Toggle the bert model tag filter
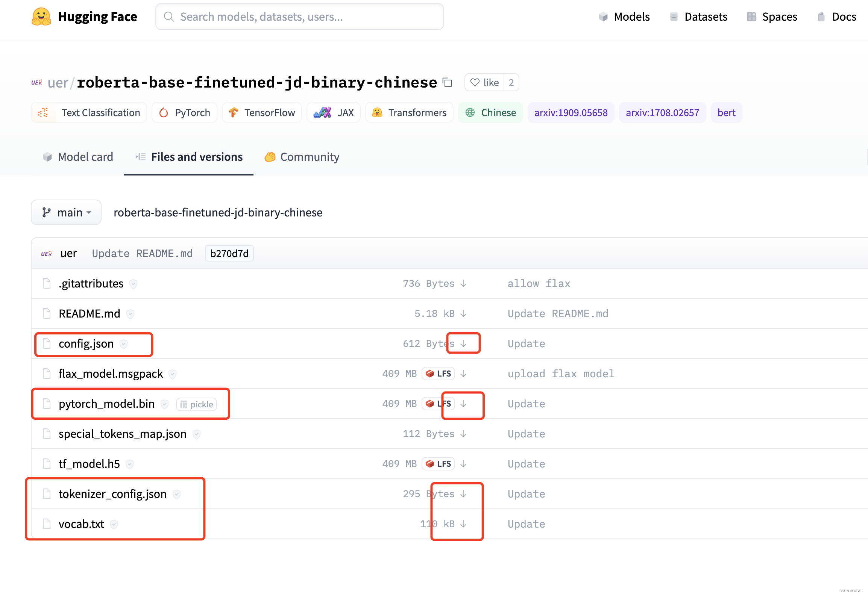This screenshot has width=868, height=596. coord(726,112)
